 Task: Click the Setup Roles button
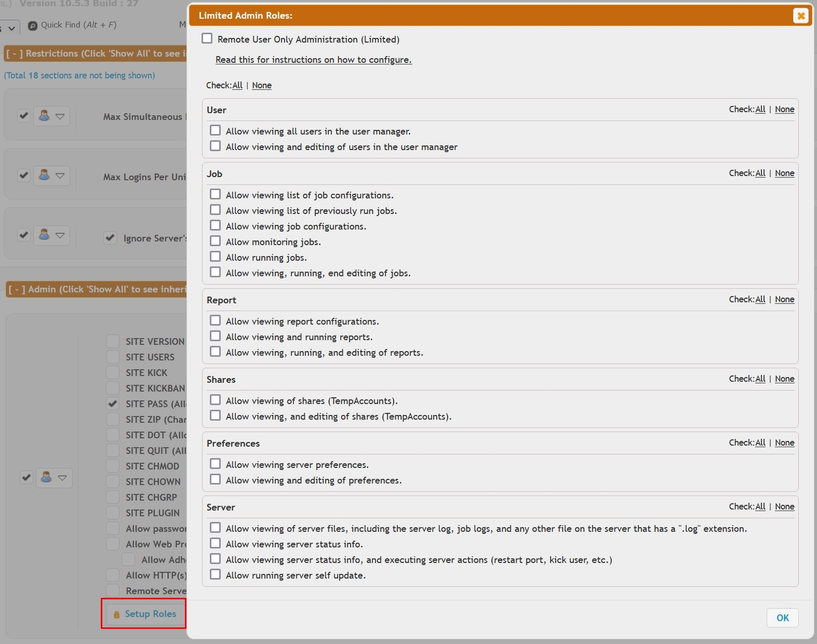point(145,614)
